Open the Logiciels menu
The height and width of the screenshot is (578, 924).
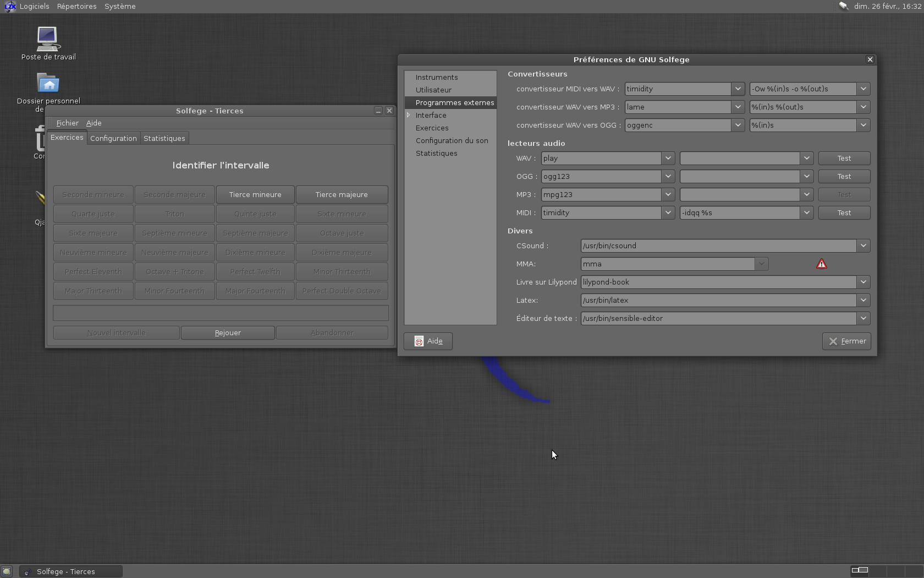point(34,7)
